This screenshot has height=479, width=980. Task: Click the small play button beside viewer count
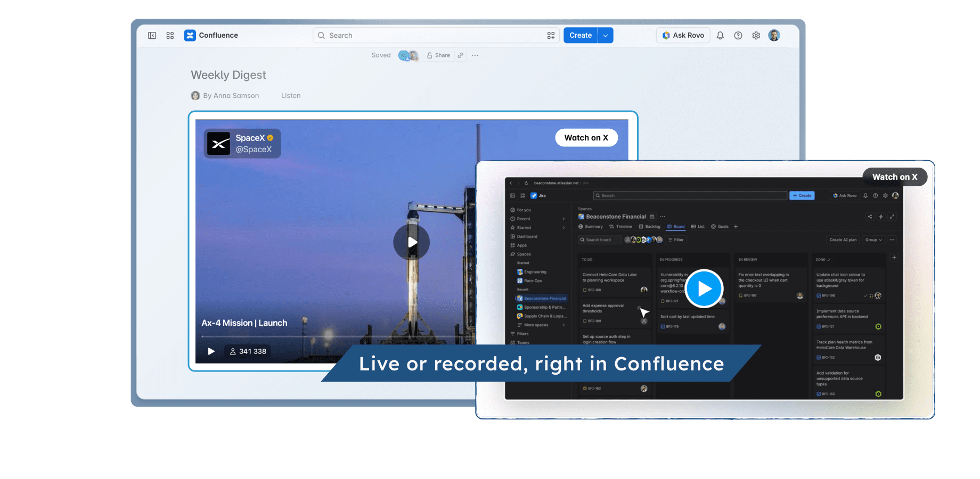(211, 351)
